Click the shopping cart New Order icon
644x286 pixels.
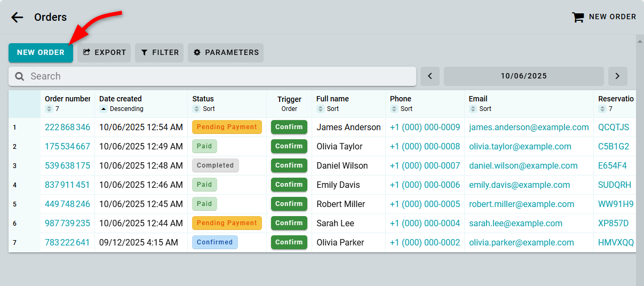click(578, 17)
